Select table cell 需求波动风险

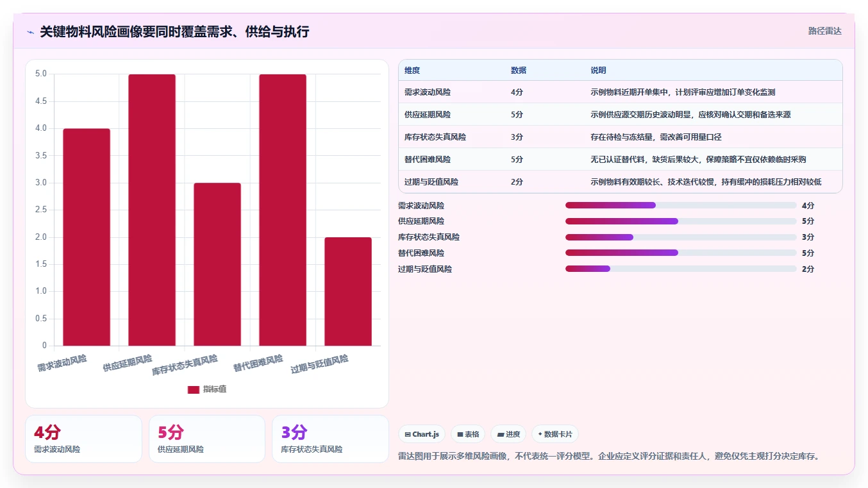click(x=428, y=92)
